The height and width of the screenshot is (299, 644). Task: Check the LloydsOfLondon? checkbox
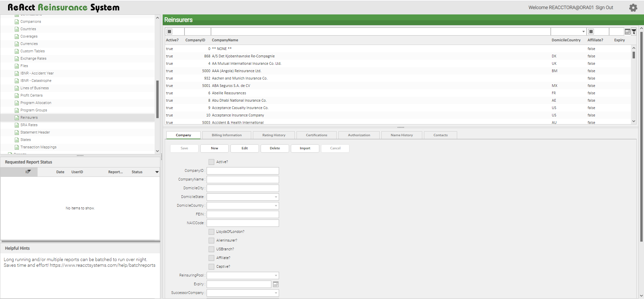[x=211, y=232]
